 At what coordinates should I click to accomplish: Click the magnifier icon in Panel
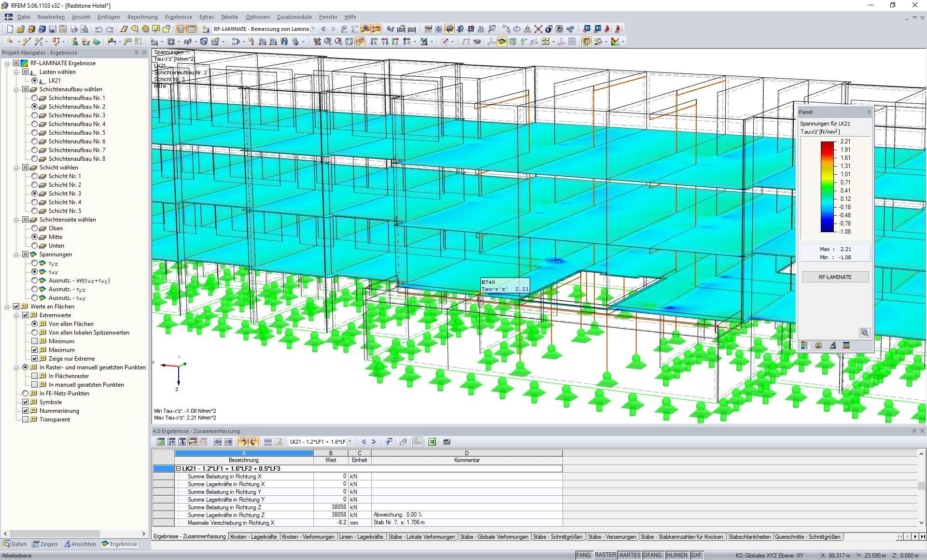click(x=864, y=333)
